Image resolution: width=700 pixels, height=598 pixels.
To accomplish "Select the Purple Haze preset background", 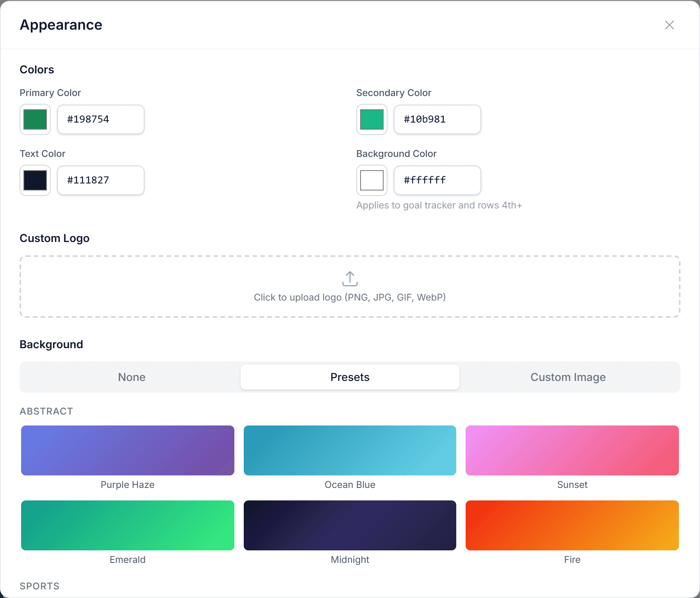I will pos(127,450).
